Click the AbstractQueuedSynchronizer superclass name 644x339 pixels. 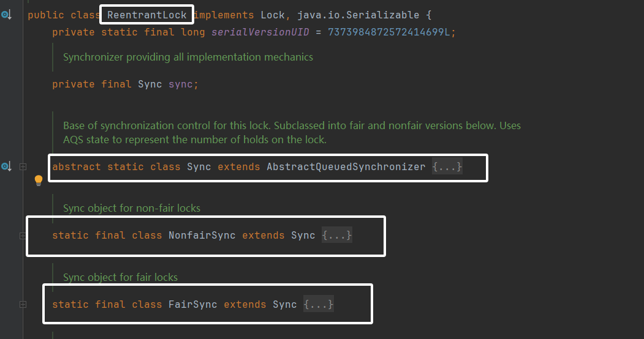[x=346, y=167]
